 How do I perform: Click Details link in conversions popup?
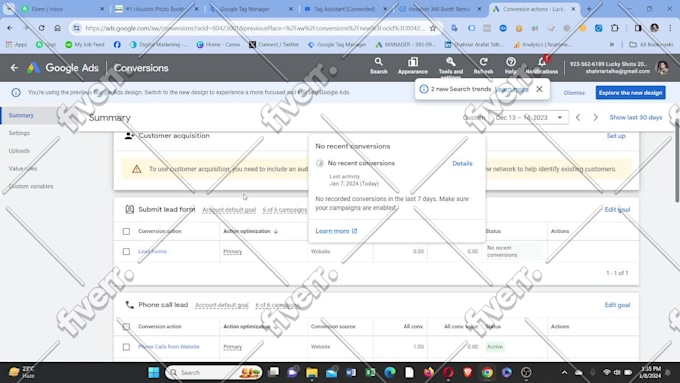pos(462,164)
